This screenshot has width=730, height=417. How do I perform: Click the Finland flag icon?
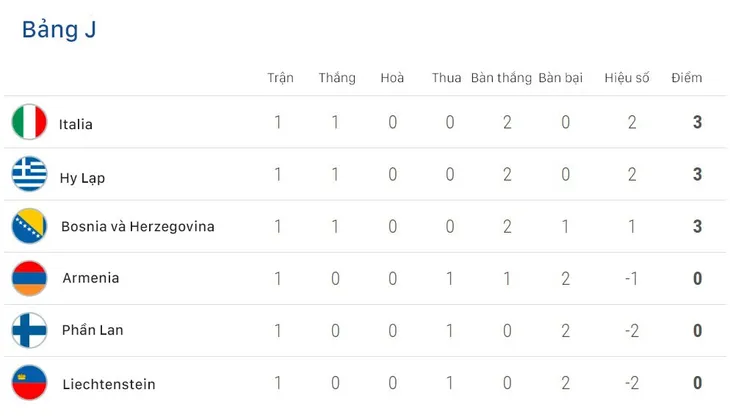(x=29, y=330)
